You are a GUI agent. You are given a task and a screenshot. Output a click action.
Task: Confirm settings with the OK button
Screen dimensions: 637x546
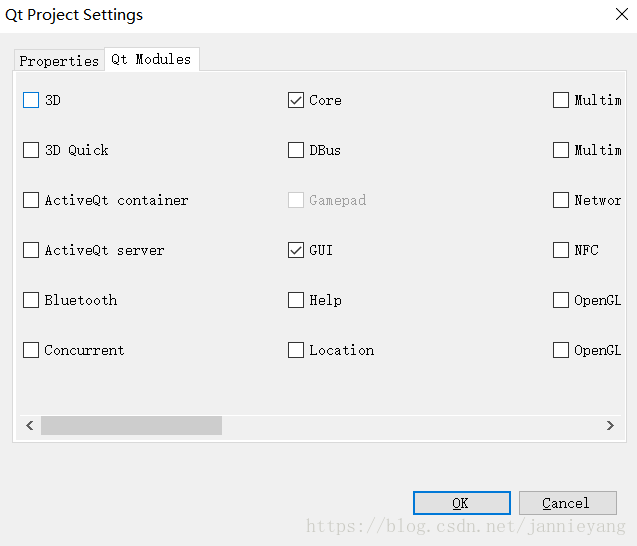click(462, 503)
